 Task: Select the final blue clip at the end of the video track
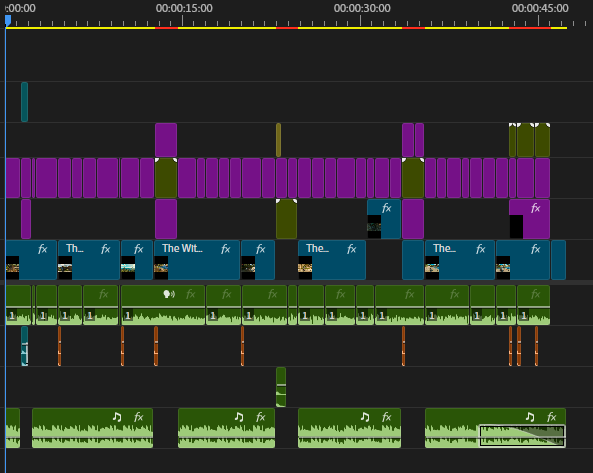(x=559, y=260)
